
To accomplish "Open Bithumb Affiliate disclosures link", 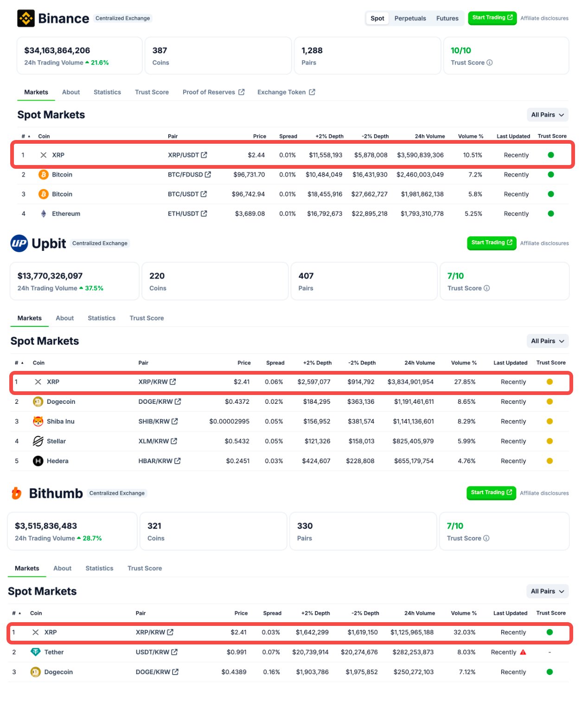I will [544, 493].
